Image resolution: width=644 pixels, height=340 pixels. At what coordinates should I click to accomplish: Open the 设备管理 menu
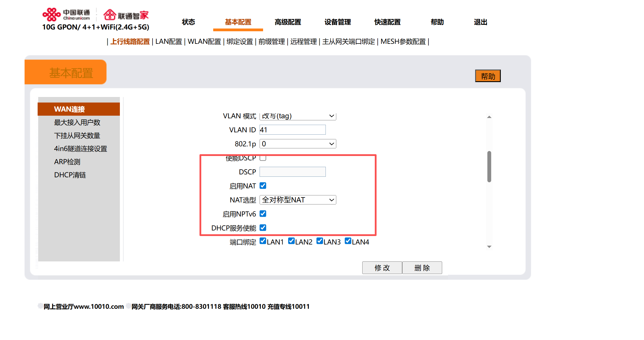pos(337,22)
